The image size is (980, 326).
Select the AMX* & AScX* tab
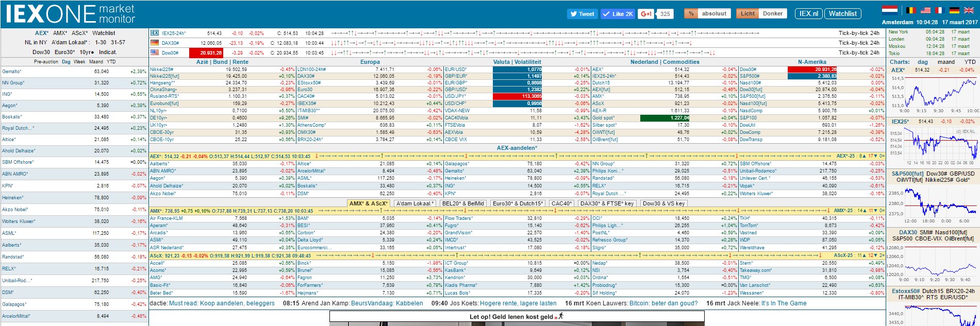click(x=369, y=203)
